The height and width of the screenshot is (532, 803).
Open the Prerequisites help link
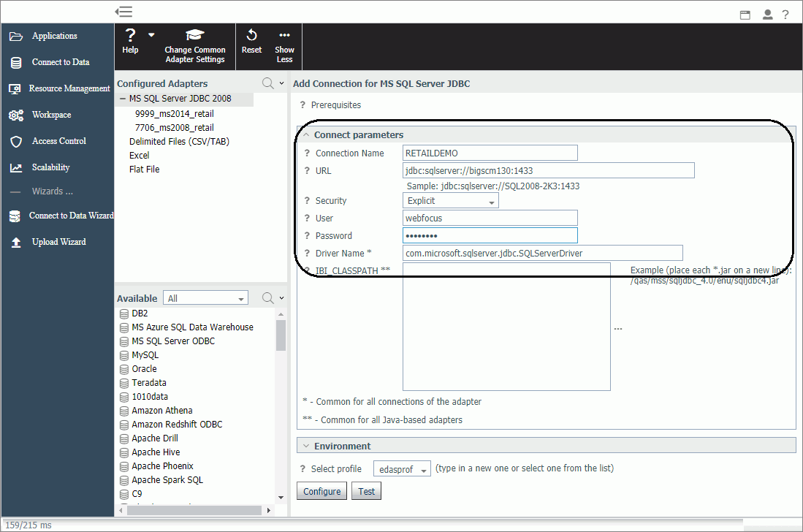[x=335, y=105]
